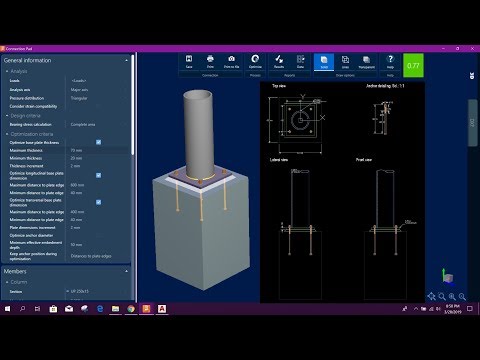The image size is (480, 360).
Task: Click the Print to file camera icon
Action: (231, 61)
